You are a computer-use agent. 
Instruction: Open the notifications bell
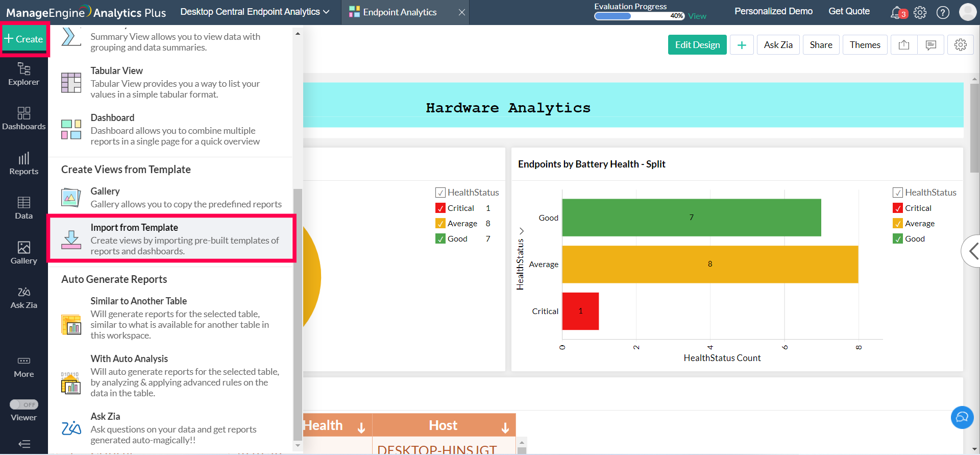pyautogui.click(x=897, y=12)
